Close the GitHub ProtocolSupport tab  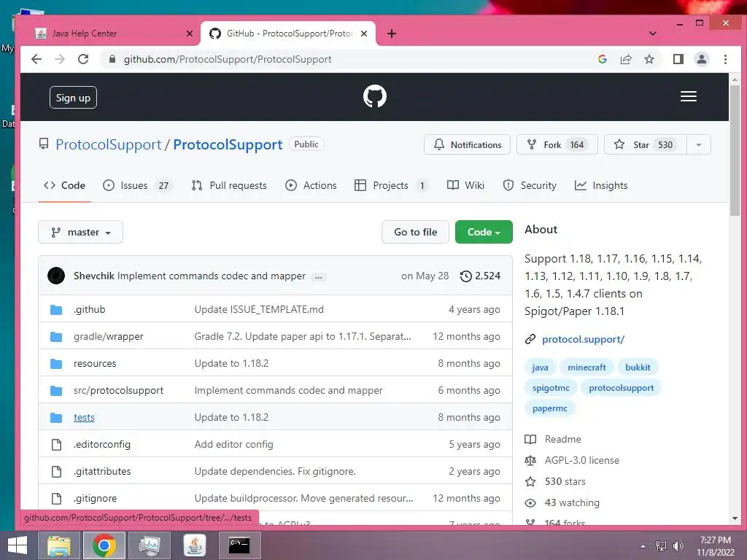click(x=364, y=34)
